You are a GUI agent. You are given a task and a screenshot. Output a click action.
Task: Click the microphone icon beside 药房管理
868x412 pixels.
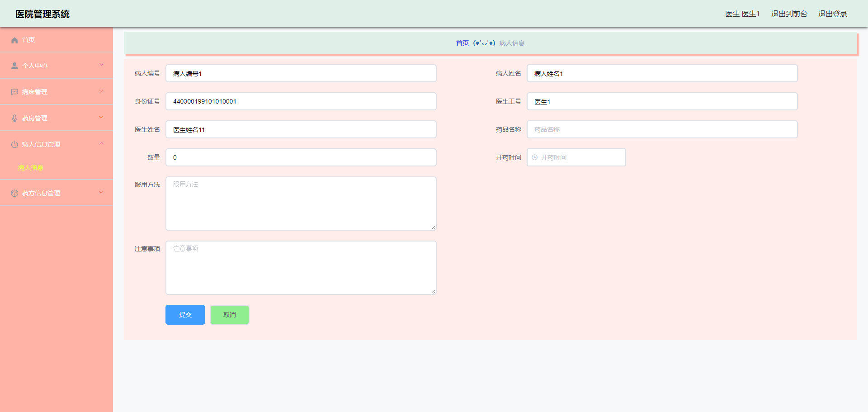point(14,118)
